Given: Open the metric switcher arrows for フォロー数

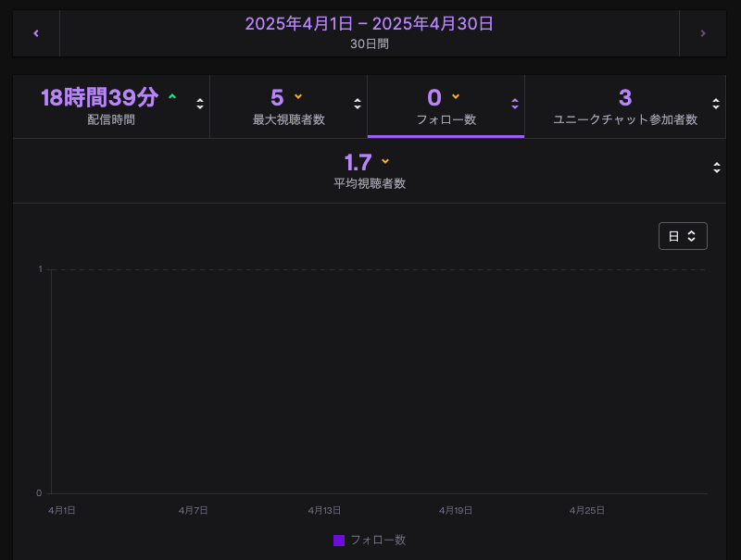Looking at the screenshot, I should coord(515,104).
